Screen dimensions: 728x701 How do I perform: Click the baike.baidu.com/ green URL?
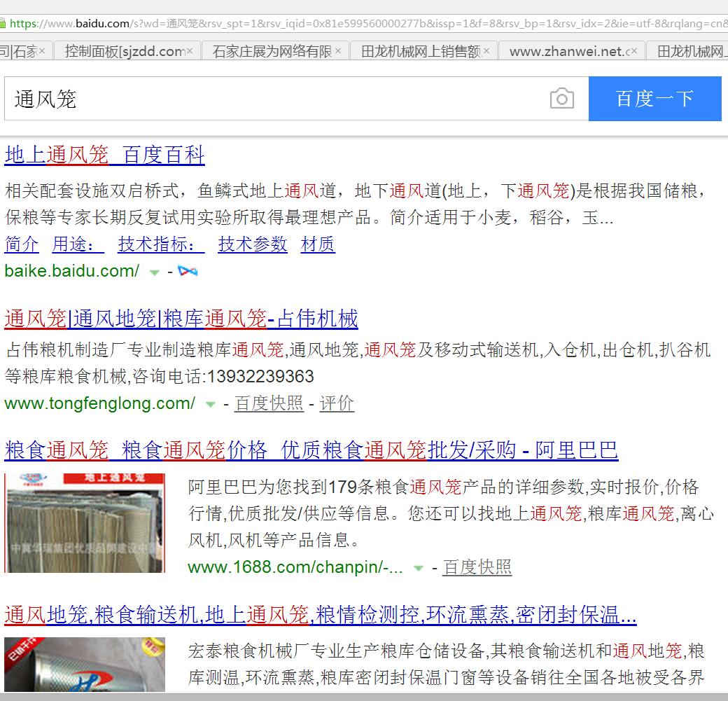[72, 270]
